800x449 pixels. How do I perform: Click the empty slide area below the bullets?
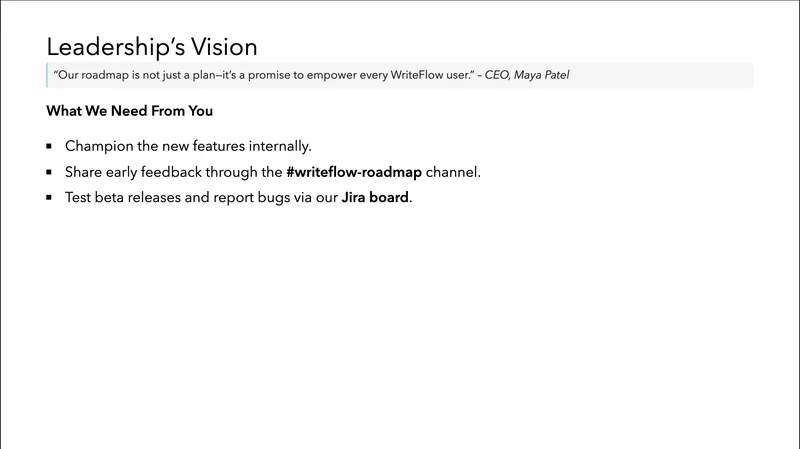coord(400,320)
